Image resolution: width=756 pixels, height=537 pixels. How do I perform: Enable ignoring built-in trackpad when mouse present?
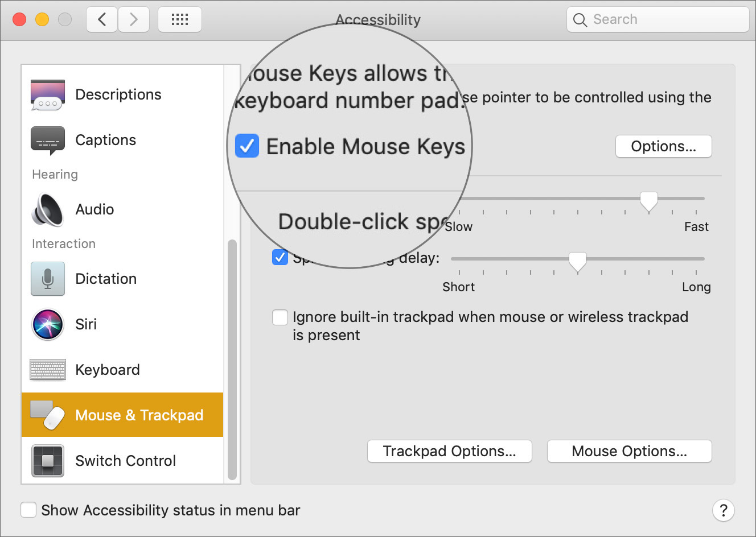(x=280, y=317)
